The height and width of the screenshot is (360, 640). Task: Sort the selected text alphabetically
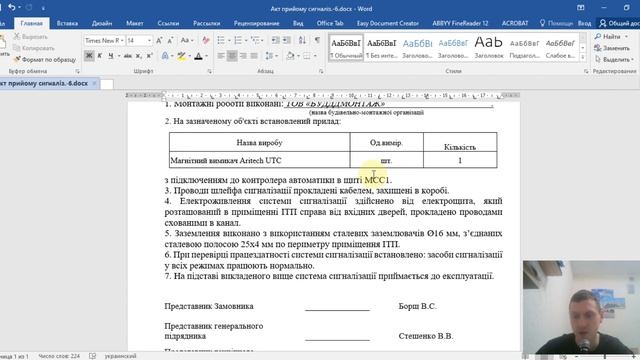click(302, 40)
